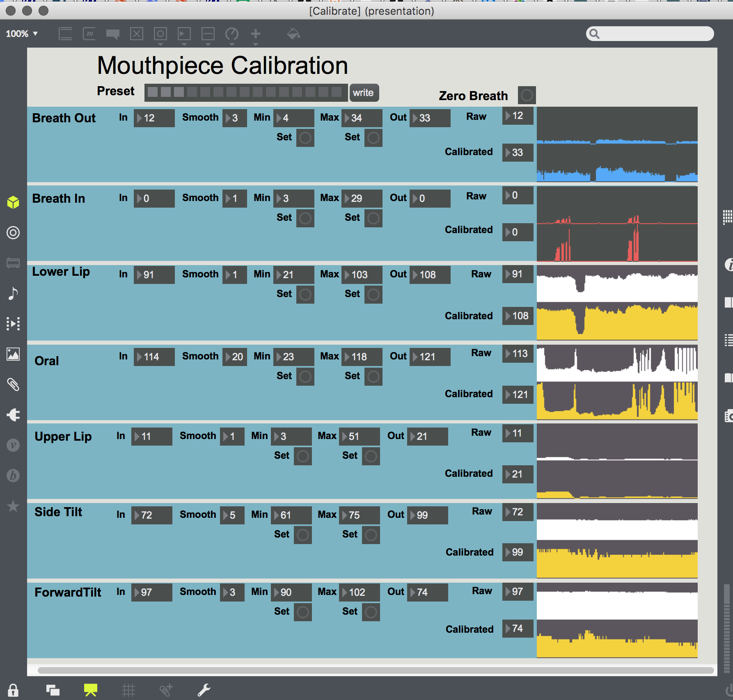Click the Oral calibrated yellow graph

[x=617, y=401]
